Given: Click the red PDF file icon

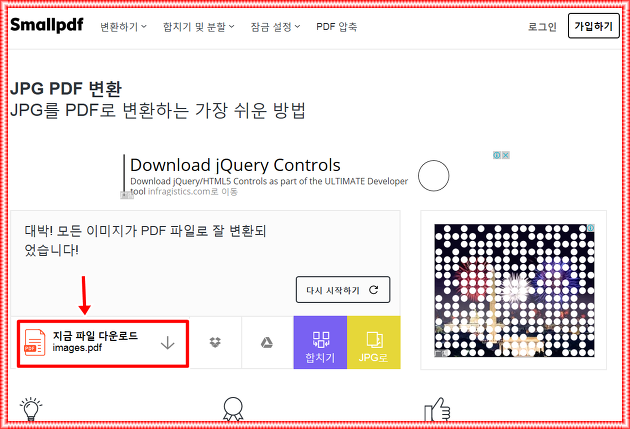Looking at the screenshot, I should click(35, 342).
